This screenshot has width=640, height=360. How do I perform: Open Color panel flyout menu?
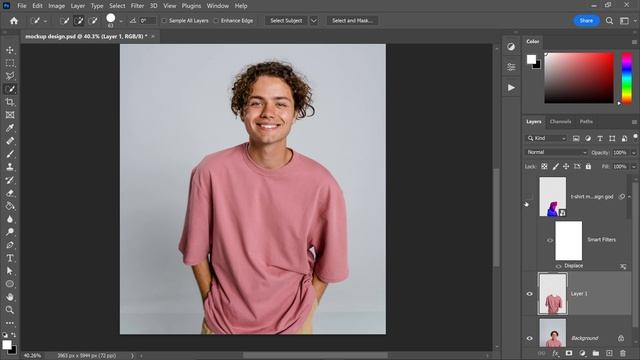(x=634, y=42)
